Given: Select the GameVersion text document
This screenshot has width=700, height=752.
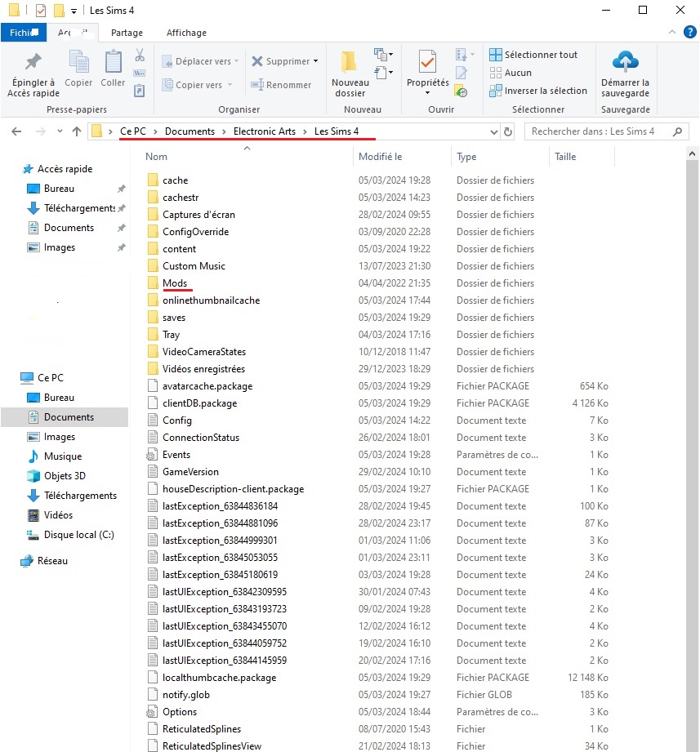Looking at the screenshot, I should 183,472.
